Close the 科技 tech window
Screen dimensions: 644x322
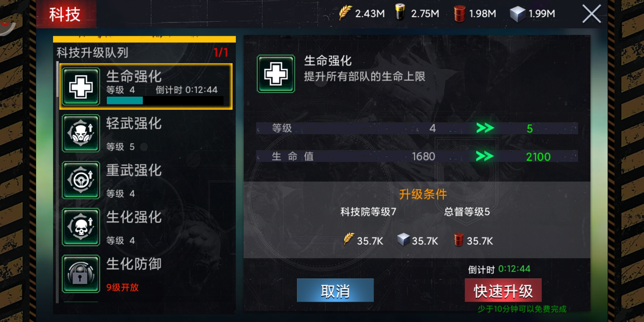coord(592,14)
